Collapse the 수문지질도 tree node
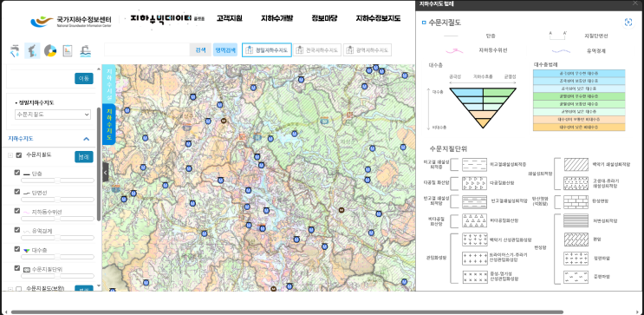Image resolution: width=644 pixels, height=315 pixels. pyautogui.click(x=10, y=155)
